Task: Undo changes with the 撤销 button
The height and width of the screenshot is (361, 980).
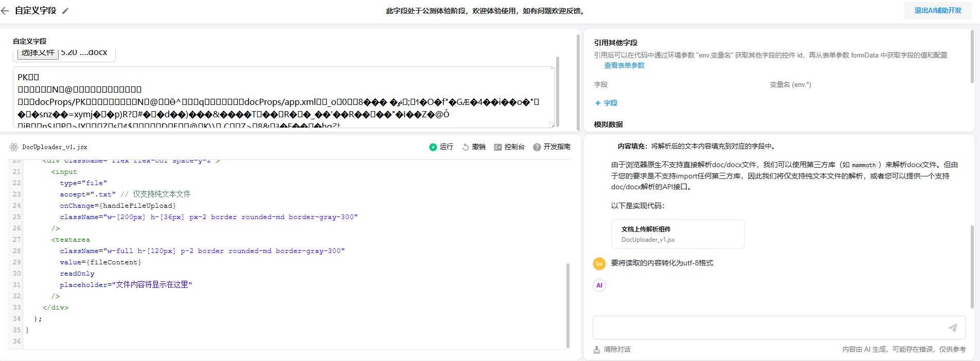Action: point(474,147)
